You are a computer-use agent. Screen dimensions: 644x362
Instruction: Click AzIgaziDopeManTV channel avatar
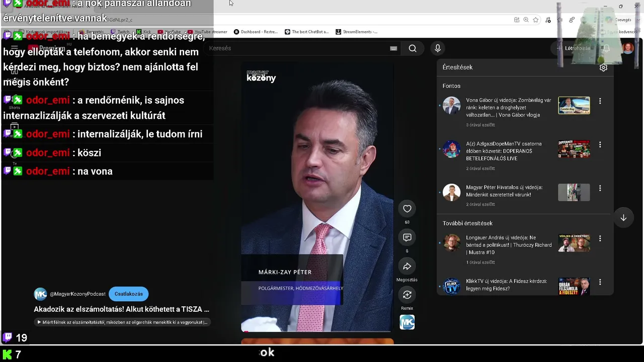point(451,149)
